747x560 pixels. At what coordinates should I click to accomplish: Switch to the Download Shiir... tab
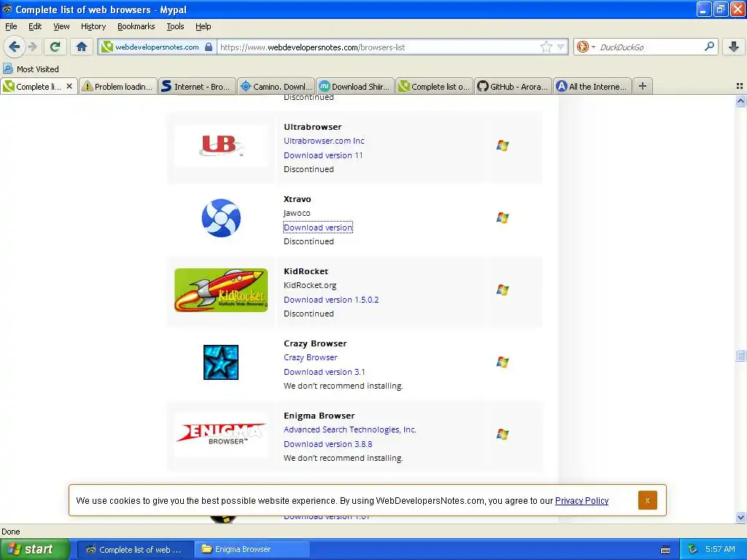click(x=355, y=86)
